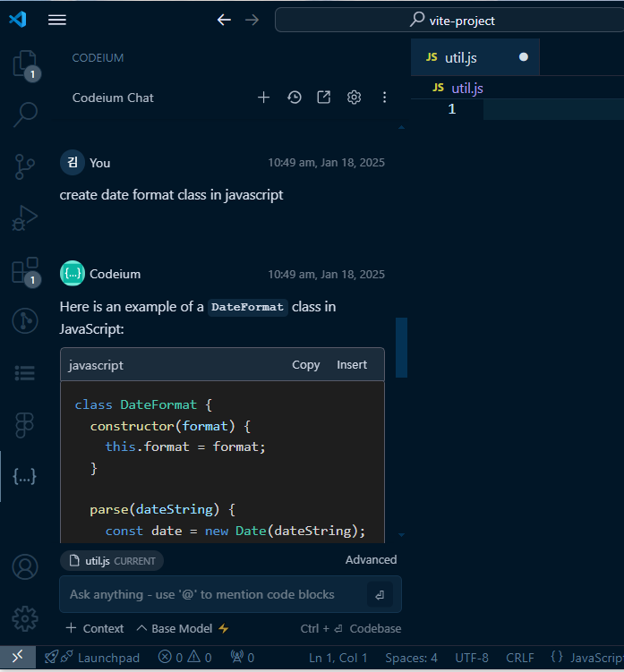Send message with the enter arrow button
Screen dimensions: 624x672
380,595
